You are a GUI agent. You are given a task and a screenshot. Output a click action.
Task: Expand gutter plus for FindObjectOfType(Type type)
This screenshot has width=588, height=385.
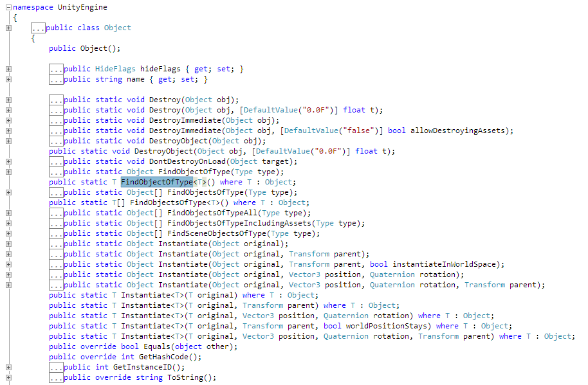pos(8,172)
